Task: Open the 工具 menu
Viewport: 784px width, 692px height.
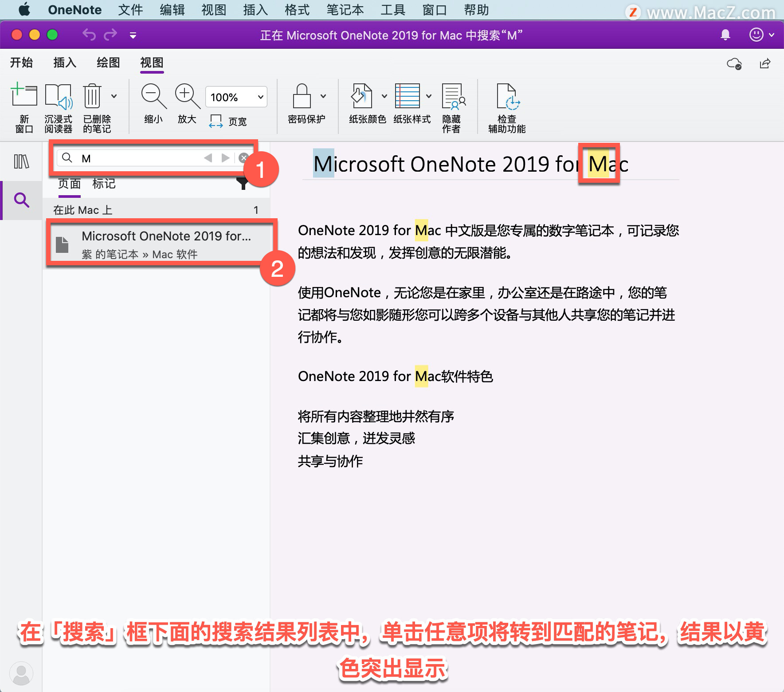Action: (393, 10)
